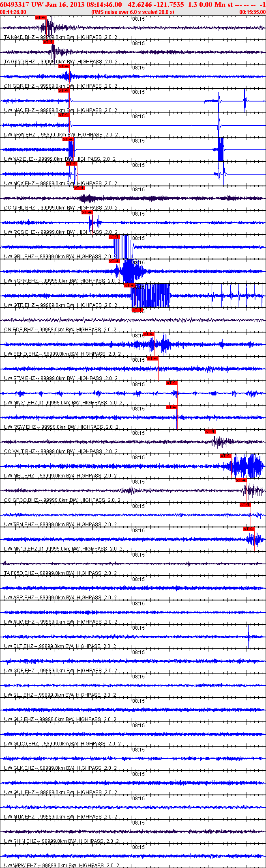Select the UW.MTM.EHZ station label
Screen dimensions: 266x868
pos(61,817)
